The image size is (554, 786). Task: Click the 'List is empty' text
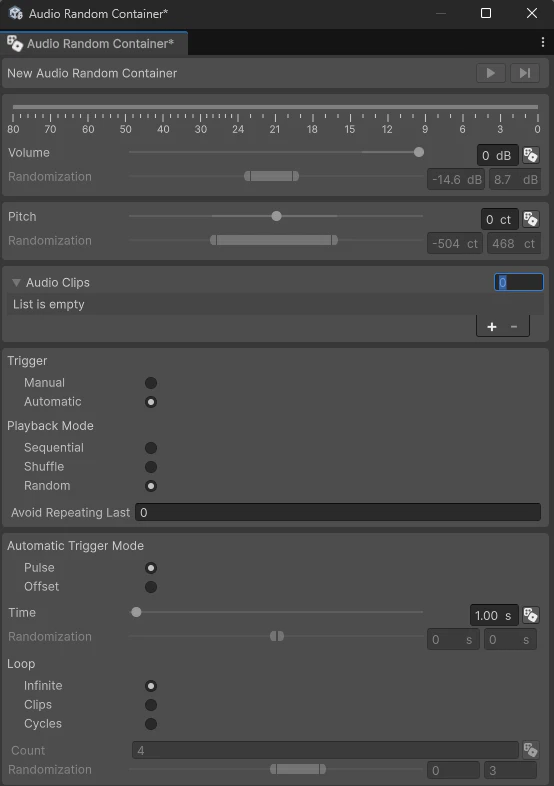(x=49, y=304)
